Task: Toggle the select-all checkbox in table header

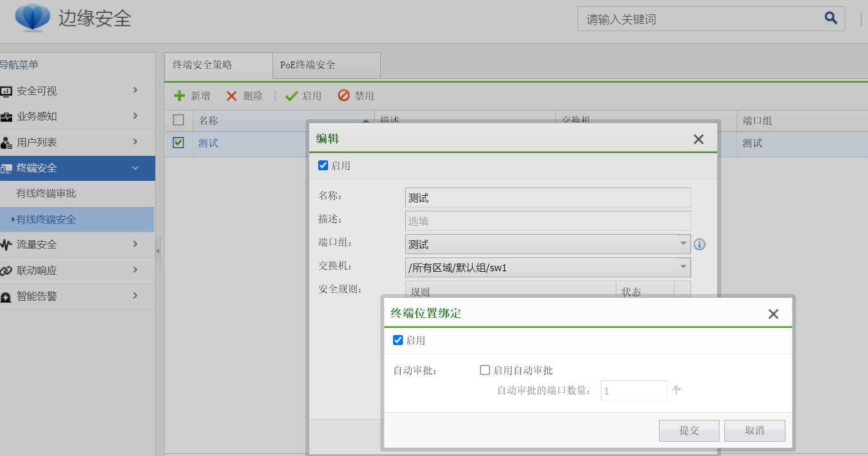Action: pos(178,120)
